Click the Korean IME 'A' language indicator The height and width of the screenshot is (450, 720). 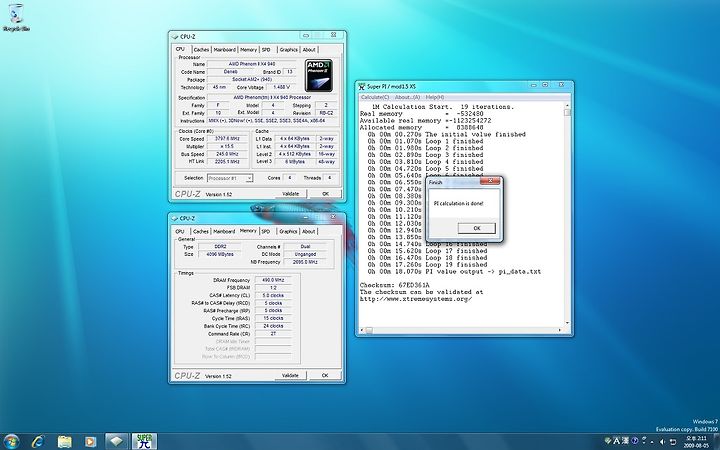[616, 441]
